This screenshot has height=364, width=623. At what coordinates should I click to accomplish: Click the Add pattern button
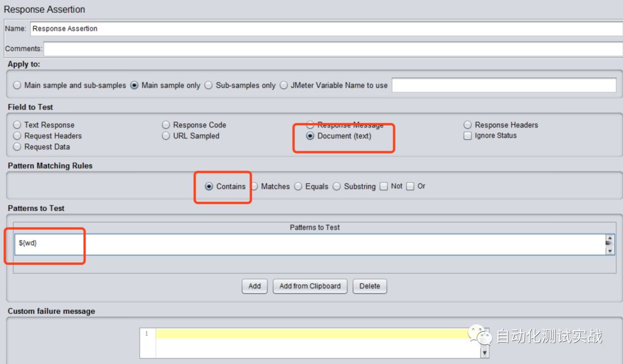255,286
